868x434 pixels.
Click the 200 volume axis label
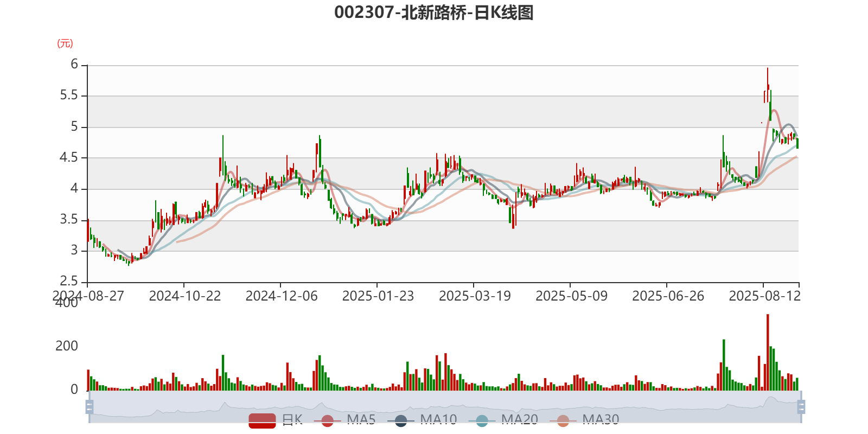(67, 346)
